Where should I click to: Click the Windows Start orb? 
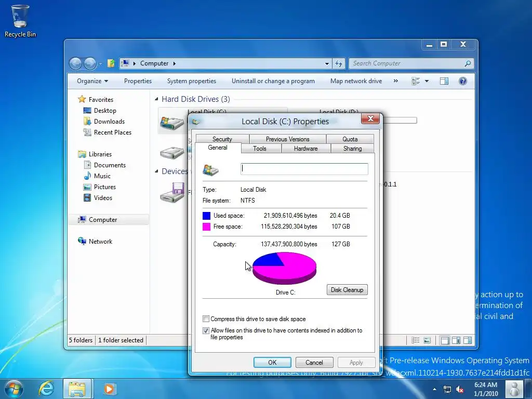(x=14, y=389)
